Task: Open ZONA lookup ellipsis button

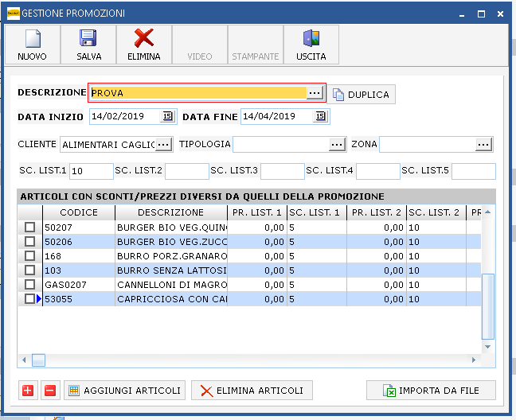Action: (x=483, y=145)
